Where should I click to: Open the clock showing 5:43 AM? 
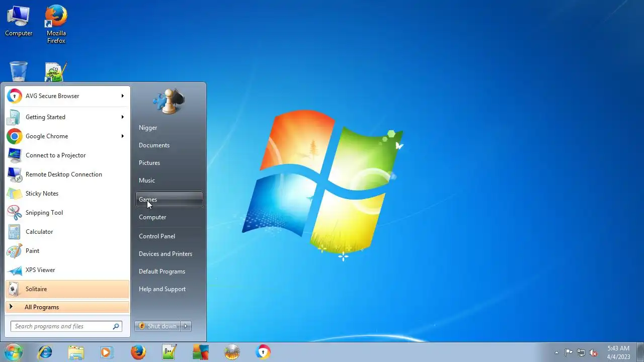(x=618, y=352)
